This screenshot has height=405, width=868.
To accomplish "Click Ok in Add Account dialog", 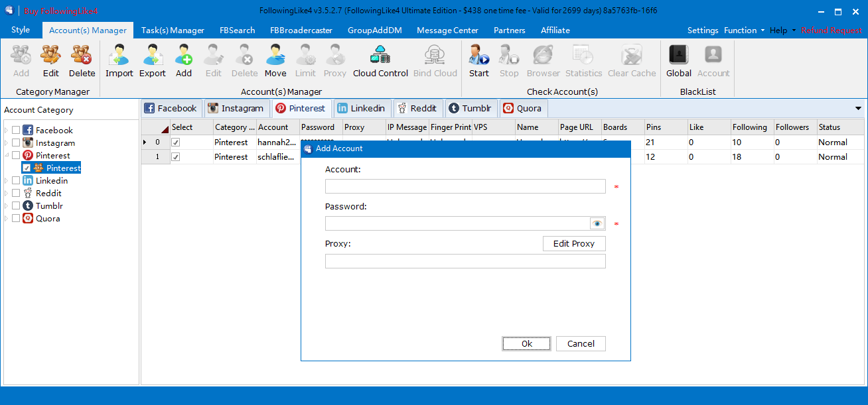I will tap(527, 343).
